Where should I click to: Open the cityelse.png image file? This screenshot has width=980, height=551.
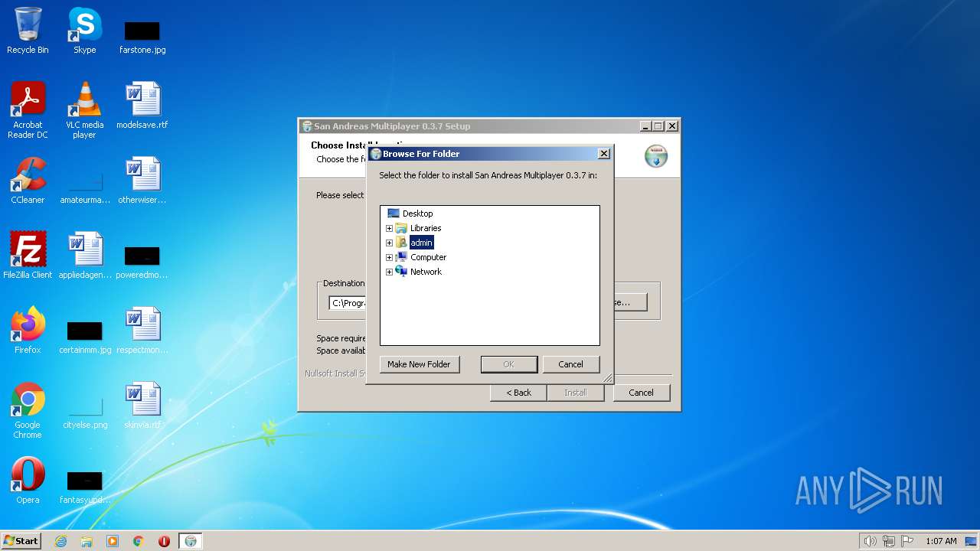[x=85, y=412]
